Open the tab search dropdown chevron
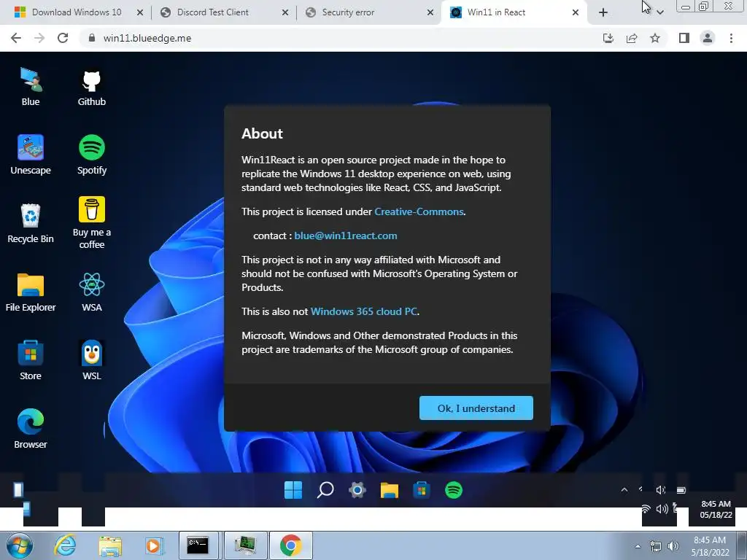This screenshot has height=560, width=747. 659,12
